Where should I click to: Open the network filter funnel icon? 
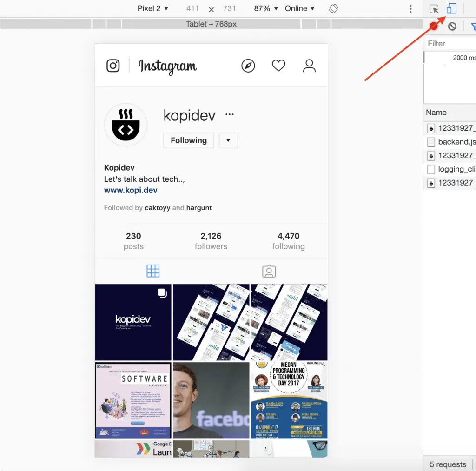[473, 27]
